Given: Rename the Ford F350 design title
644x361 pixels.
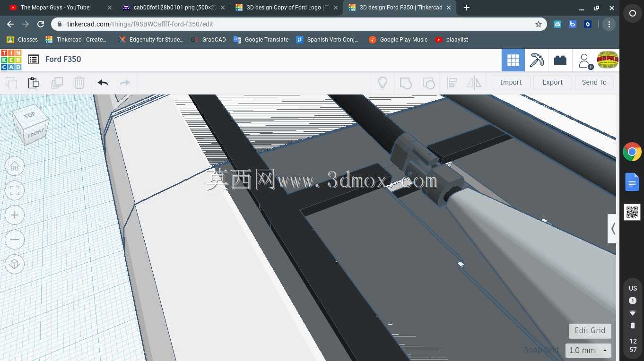Looking at the screenshot, I should pyautogui.click(x=63, y=59).
